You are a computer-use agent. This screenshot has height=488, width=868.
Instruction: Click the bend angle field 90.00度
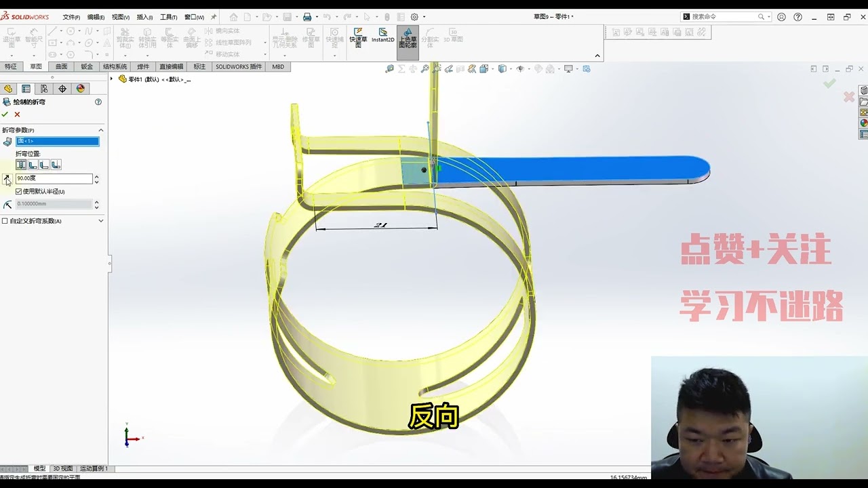coord(54,178)
